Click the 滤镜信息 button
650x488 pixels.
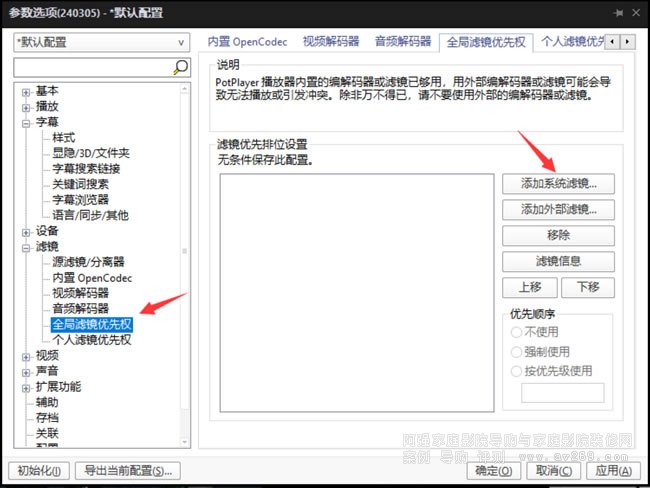[558, 261]
